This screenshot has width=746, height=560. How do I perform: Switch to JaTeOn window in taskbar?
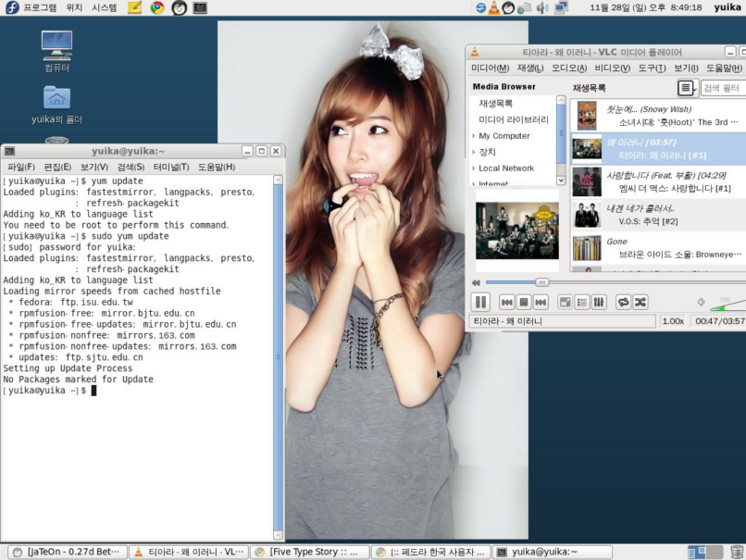point(67,552)
